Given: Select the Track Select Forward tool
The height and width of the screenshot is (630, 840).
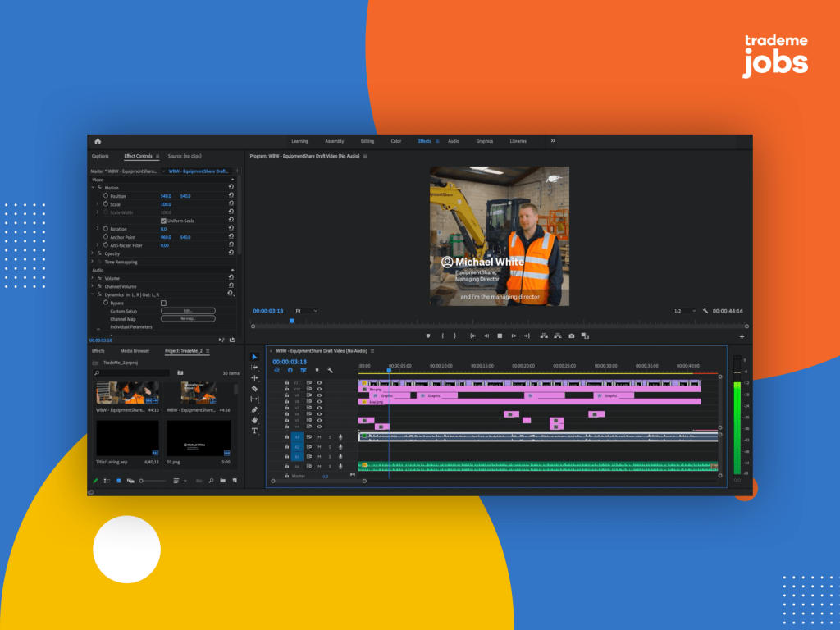Looking at the screenshot, I should pos(254,367).
